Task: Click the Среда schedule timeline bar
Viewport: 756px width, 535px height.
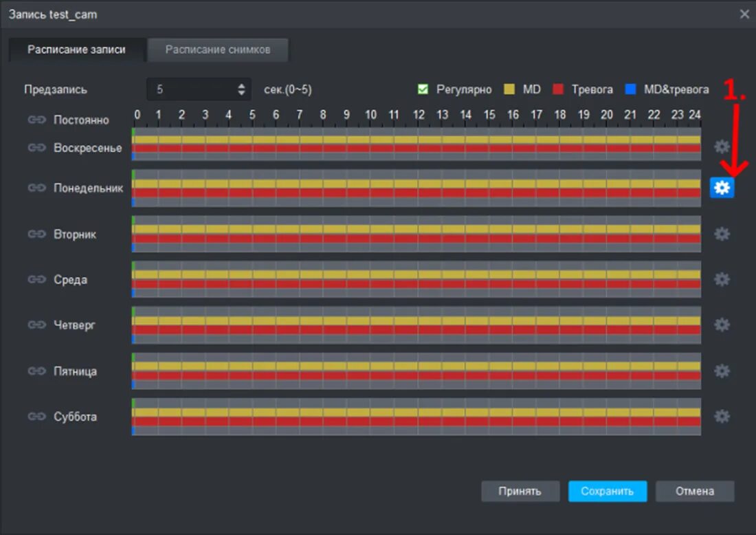Action: 416,279
